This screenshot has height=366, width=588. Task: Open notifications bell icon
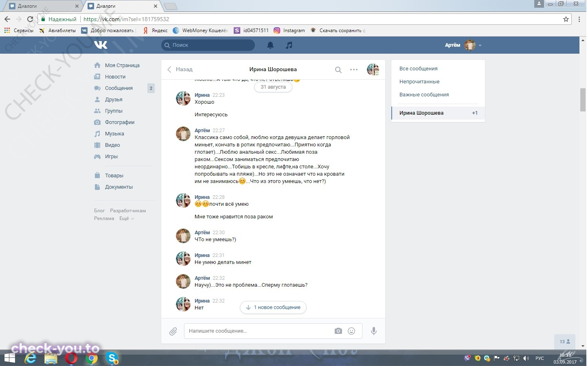click(270, 45)
